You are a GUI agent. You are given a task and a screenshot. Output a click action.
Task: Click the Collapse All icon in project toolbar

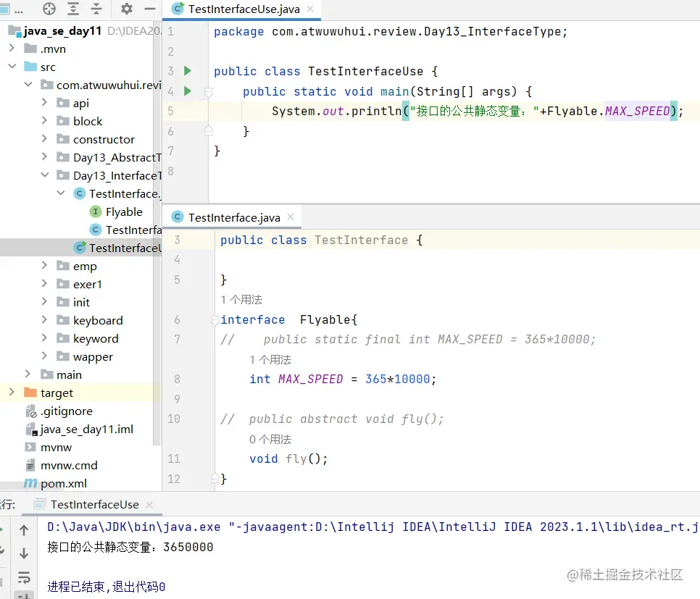[96, 9]
